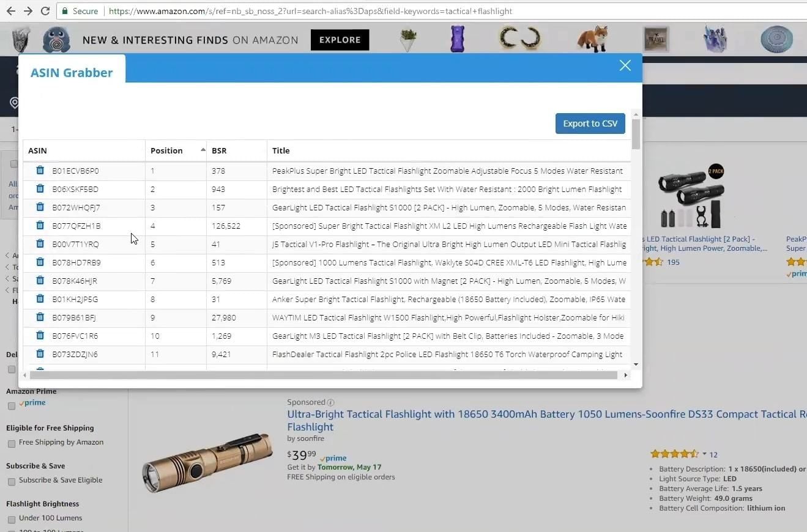Viewport: 807px width, 532px height.
Task: Click the fox figurine banner thumbnail
Action: [592, 39]
